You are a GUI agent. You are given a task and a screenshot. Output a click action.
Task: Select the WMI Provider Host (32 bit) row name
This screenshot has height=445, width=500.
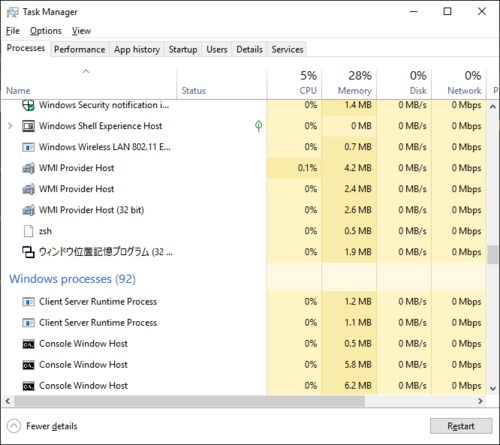[x=91, y=210]
